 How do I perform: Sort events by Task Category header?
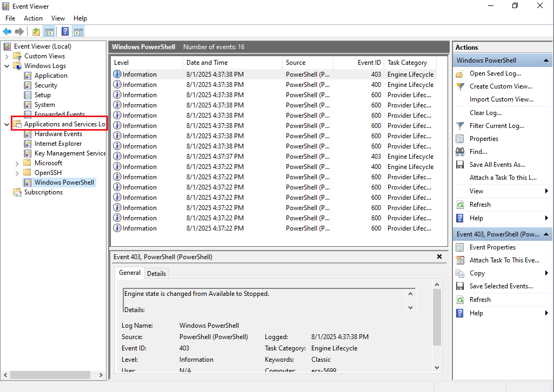pos(410,63)
